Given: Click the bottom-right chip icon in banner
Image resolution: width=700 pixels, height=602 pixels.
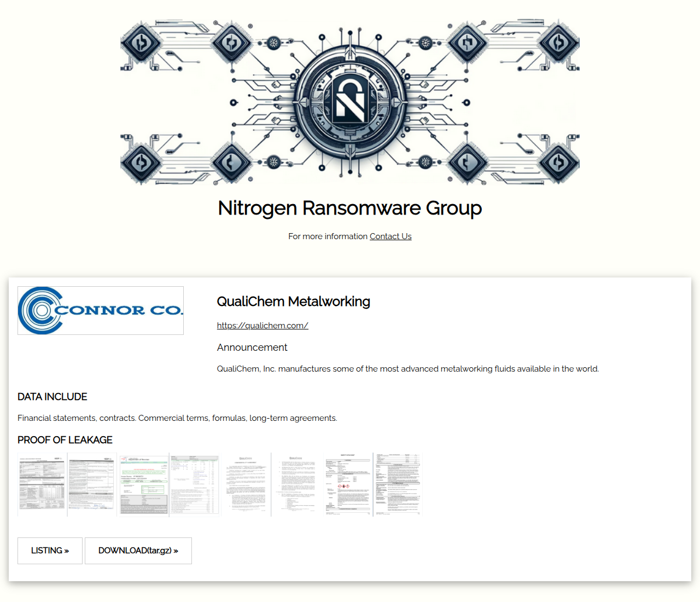Looking at the screenshot, I should (x=558, y=163).
